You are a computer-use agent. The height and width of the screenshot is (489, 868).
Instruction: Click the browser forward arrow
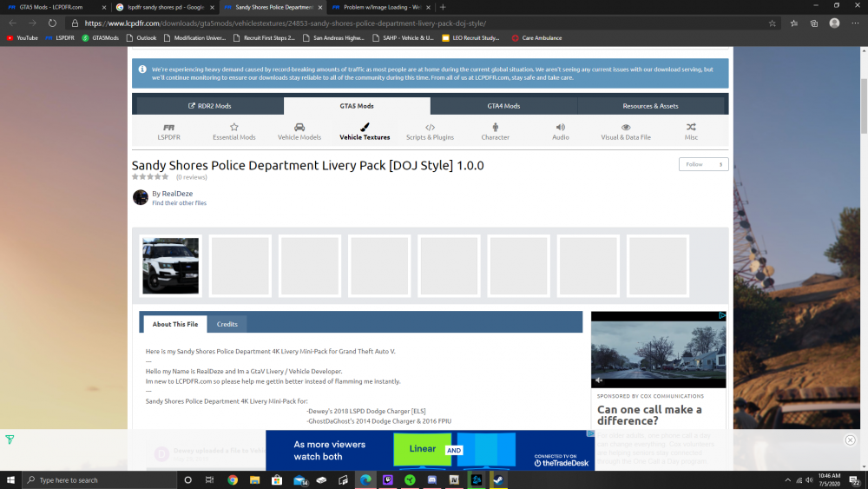(x=32, y=23)
